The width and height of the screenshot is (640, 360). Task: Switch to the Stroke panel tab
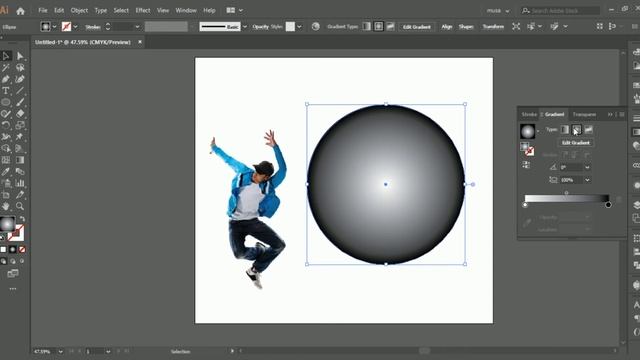pos(529,114)
